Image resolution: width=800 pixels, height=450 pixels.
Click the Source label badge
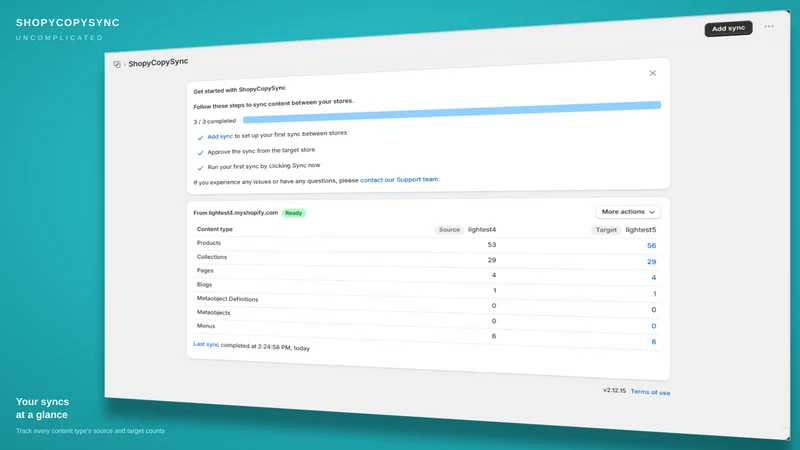[449, 230]
